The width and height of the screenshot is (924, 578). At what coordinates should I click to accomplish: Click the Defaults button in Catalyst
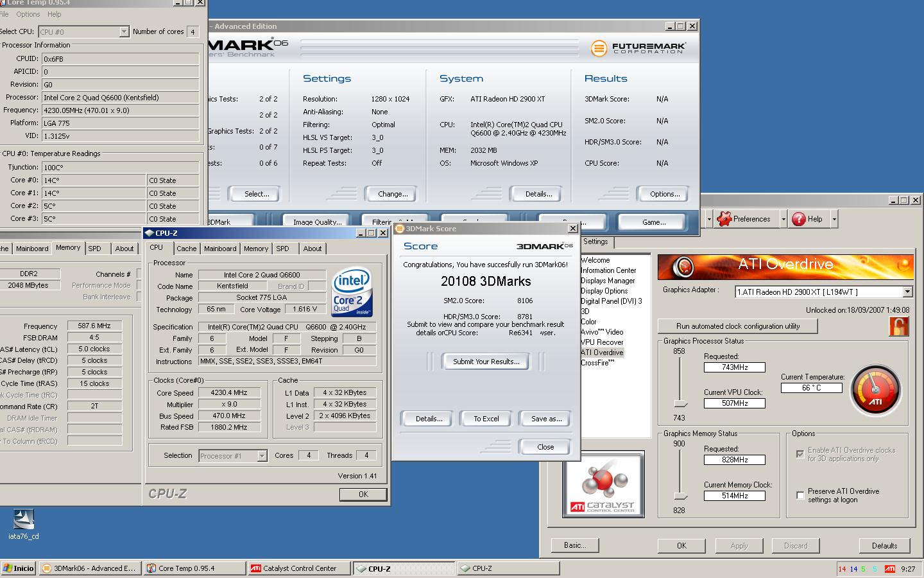[884, 546]
